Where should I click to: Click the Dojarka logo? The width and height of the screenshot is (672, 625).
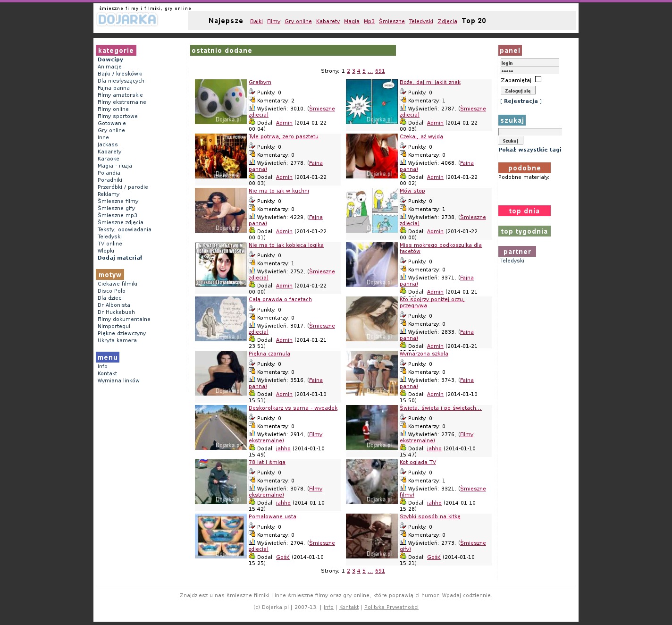point(127,19)
